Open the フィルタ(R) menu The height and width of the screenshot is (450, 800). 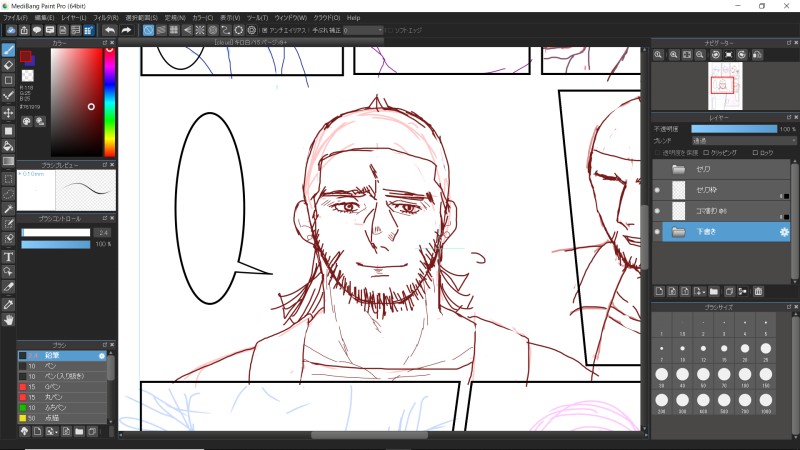(x=106, y=18)
